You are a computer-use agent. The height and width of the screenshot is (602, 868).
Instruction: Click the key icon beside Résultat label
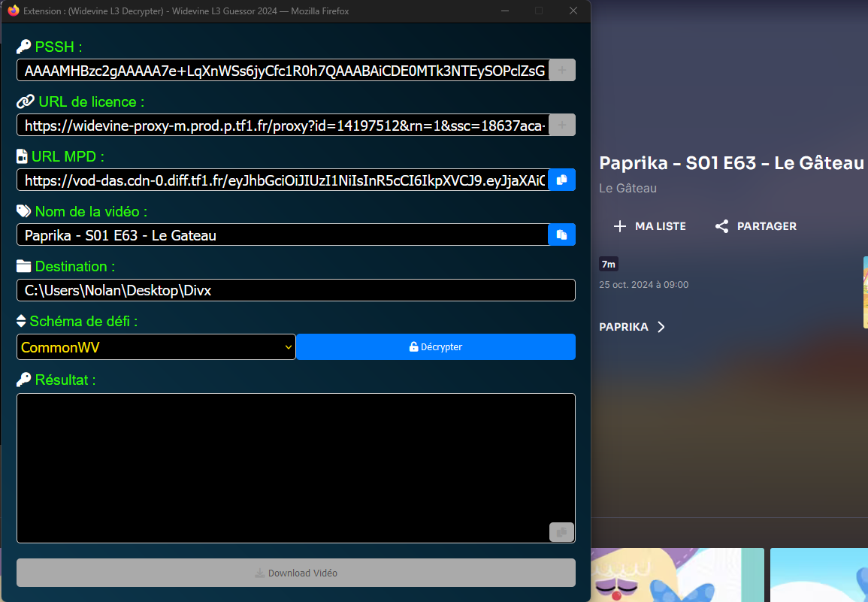pyautogui.click(x=24, y=380)
